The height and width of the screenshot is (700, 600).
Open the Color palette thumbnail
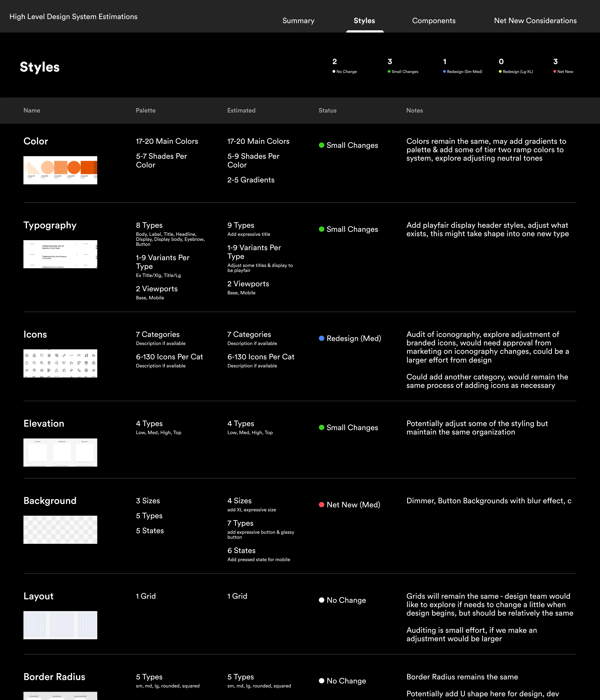coord(60,170)
